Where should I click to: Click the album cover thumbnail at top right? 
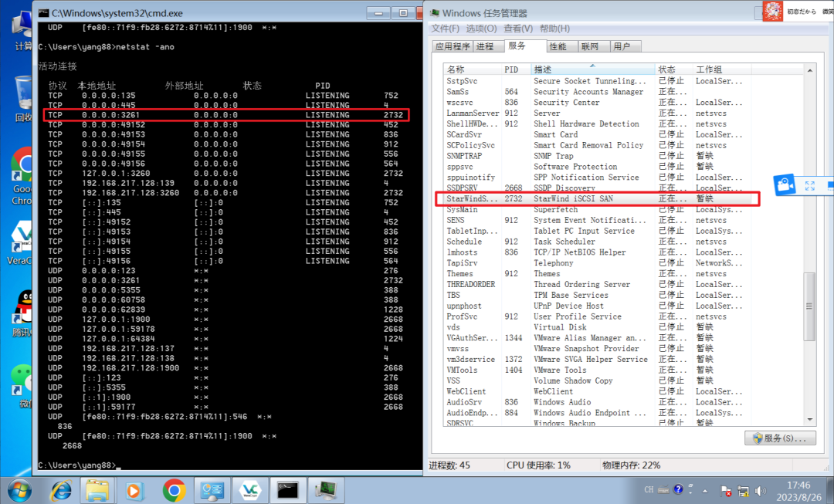[773, 11]
